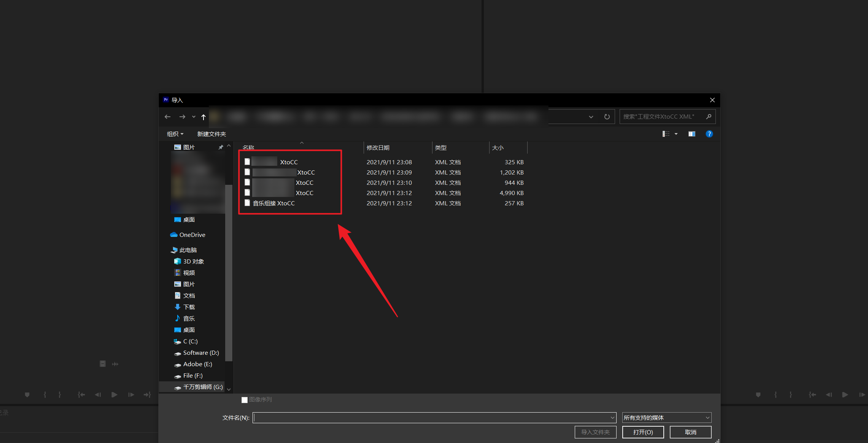Sort by 修改日期 column header

[378, 148]
